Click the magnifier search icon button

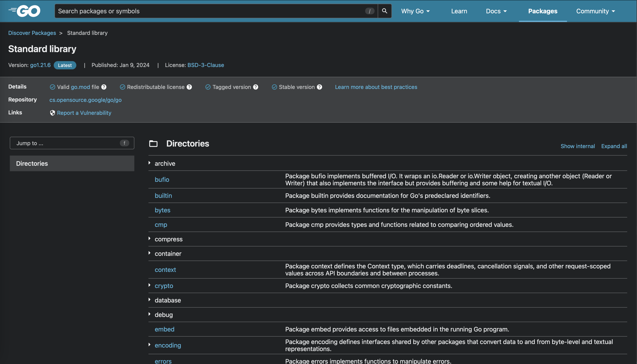[x=384, y=11]
